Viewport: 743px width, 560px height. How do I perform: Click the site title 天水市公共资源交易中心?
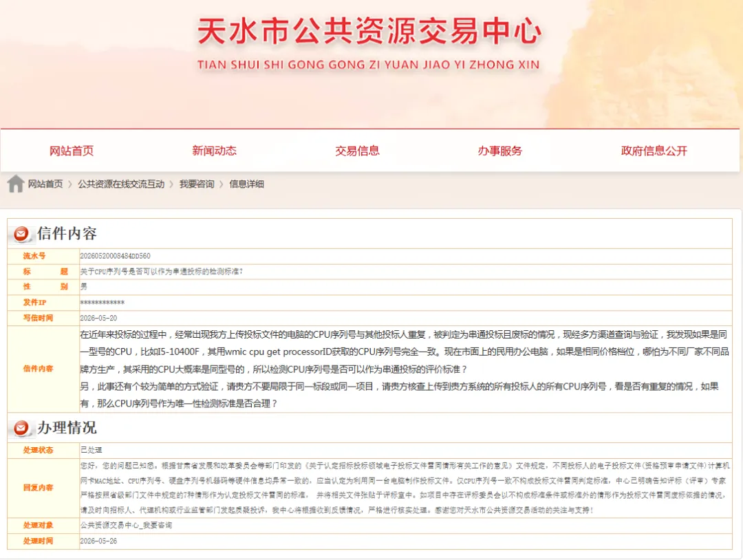pyautogui.click(x=369, y=31)
